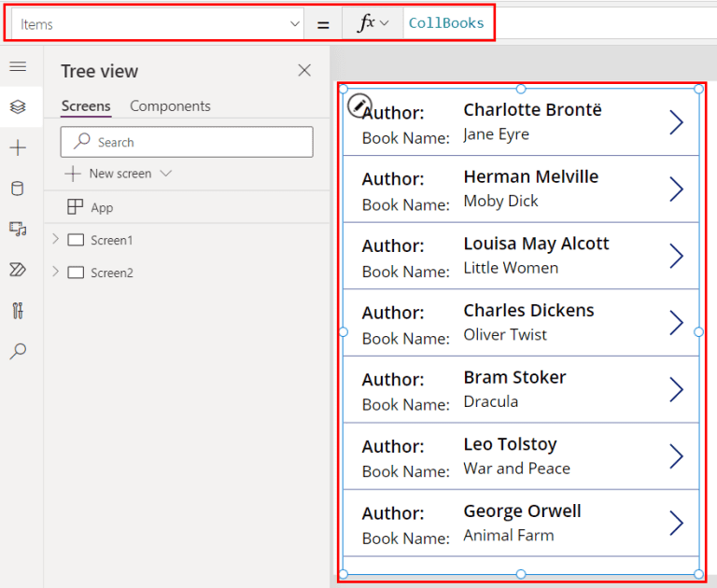Select the App label in tree
The width and height of the screenshot is (717, 588).
[102, 207]
